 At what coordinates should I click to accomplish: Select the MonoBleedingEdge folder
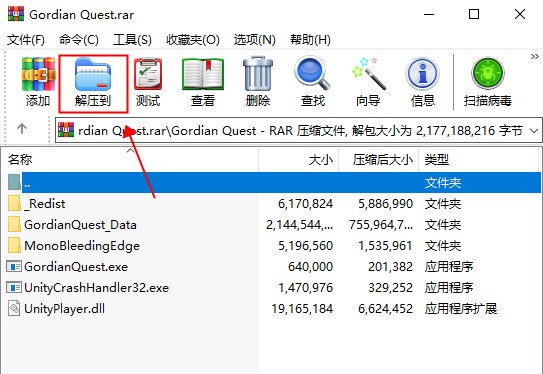[x=274, y=246]
